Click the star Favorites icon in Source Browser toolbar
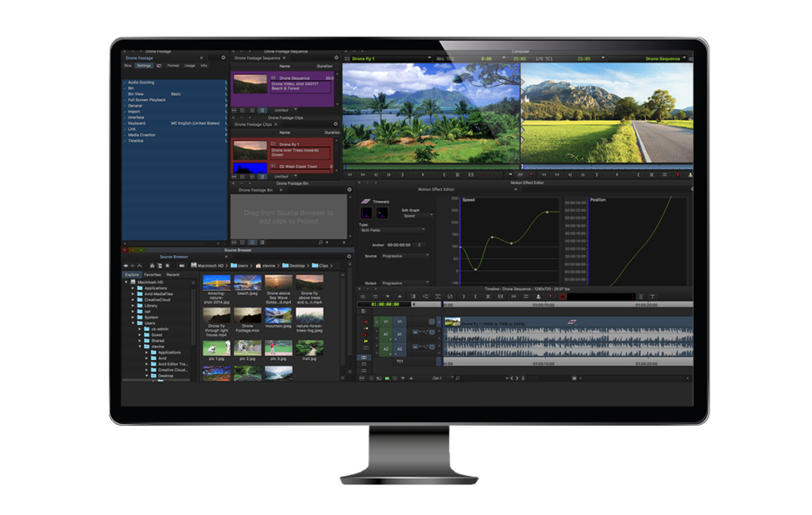 (167, 265)
